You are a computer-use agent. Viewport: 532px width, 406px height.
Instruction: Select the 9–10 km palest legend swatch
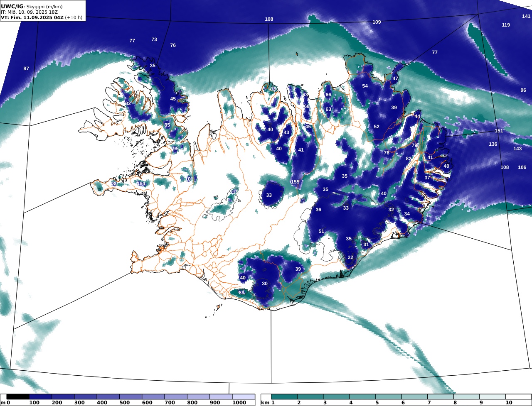493,397
